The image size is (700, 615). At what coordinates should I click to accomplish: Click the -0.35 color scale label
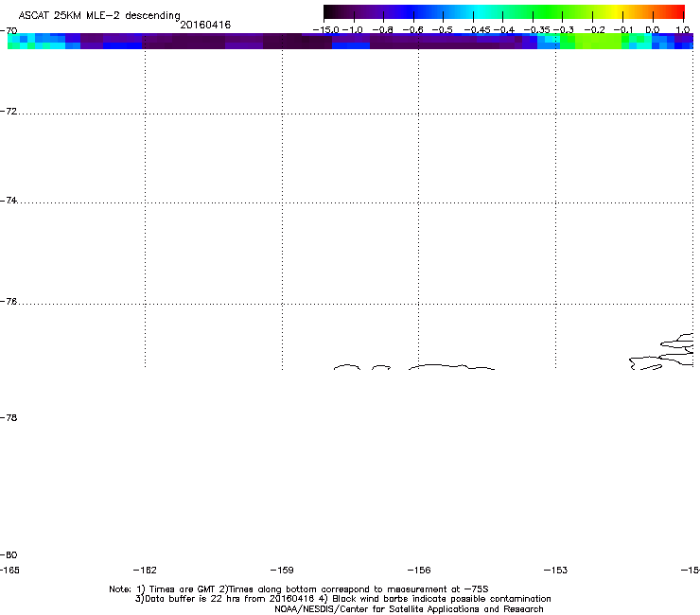(x=536, y=30)
